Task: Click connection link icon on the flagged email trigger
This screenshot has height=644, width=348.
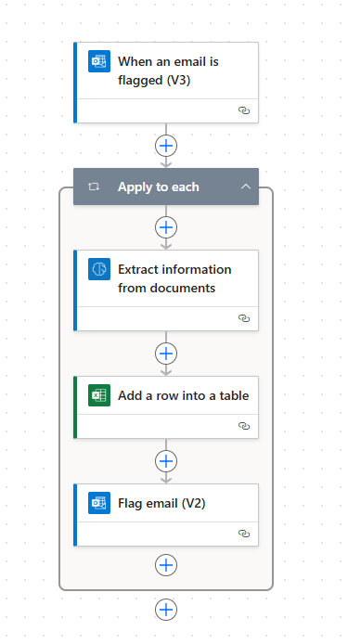Action: pos(244,110)
